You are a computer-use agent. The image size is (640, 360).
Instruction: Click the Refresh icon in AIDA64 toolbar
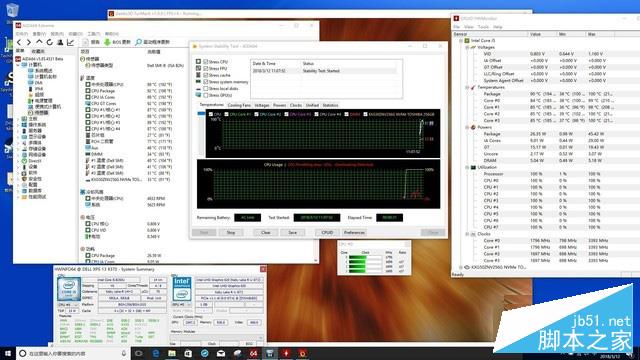pos(50,42)
